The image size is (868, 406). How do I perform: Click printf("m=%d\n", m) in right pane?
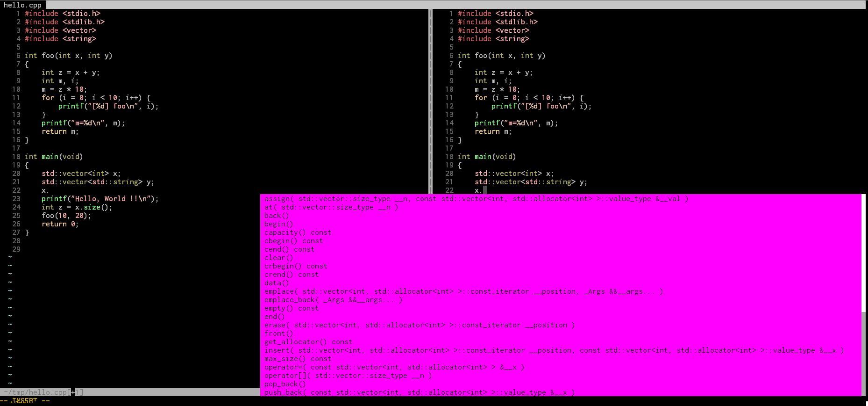coord(516,123)
